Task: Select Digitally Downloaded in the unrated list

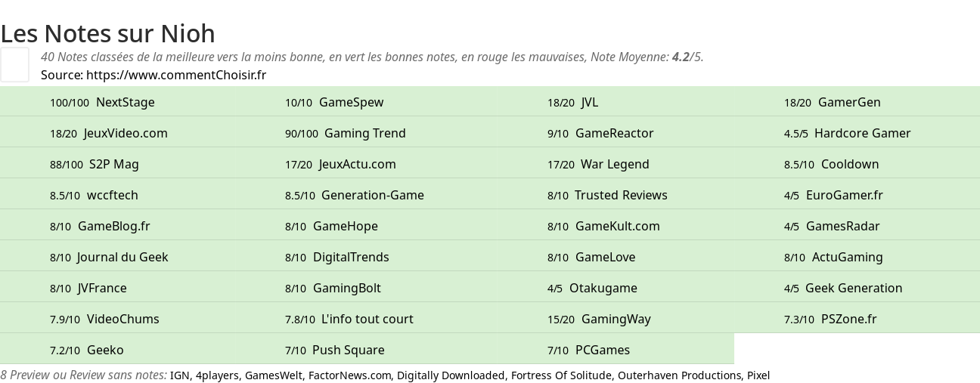Action: pyautogui.click(x=450, y=375)
